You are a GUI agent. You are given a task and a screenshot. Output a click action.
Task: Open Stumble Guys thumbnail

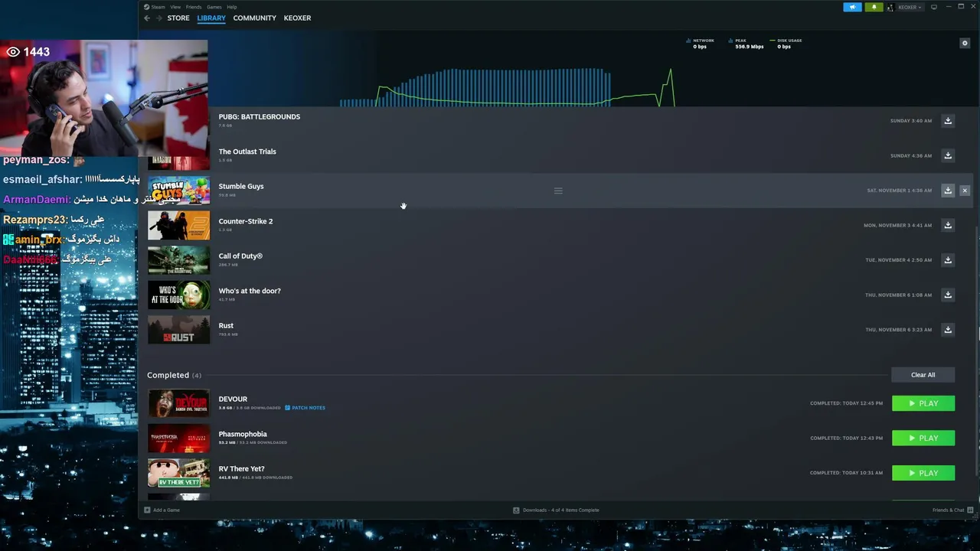click(178, 191)
